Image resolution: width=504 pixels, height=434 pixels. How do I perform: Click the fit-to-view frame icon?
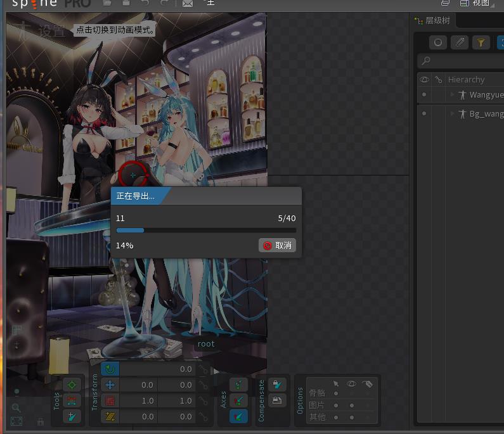tap(16, 421)
